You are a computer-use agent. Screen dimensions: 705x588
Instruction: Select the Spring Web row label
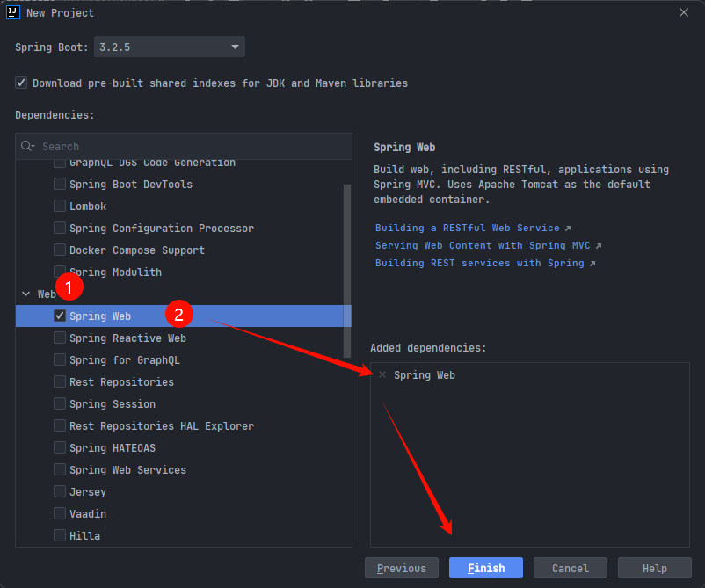tap(100, 316)
